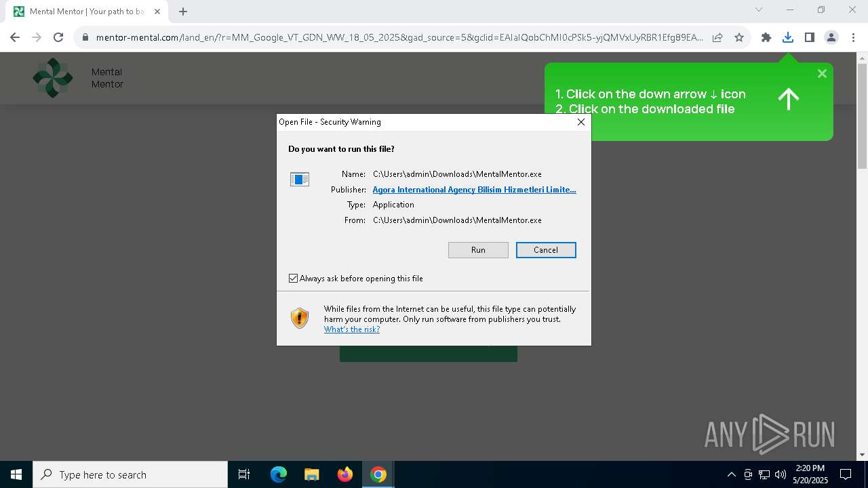Click the Mental Mentor site title text
Viewport: 868px width, 488px height.
107,78
